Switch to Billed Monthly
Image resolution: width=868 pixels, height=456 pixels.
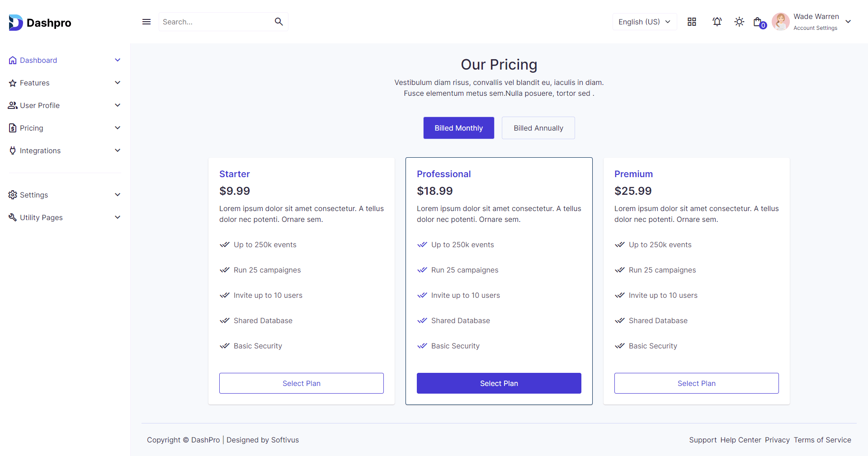pos(458,128)
